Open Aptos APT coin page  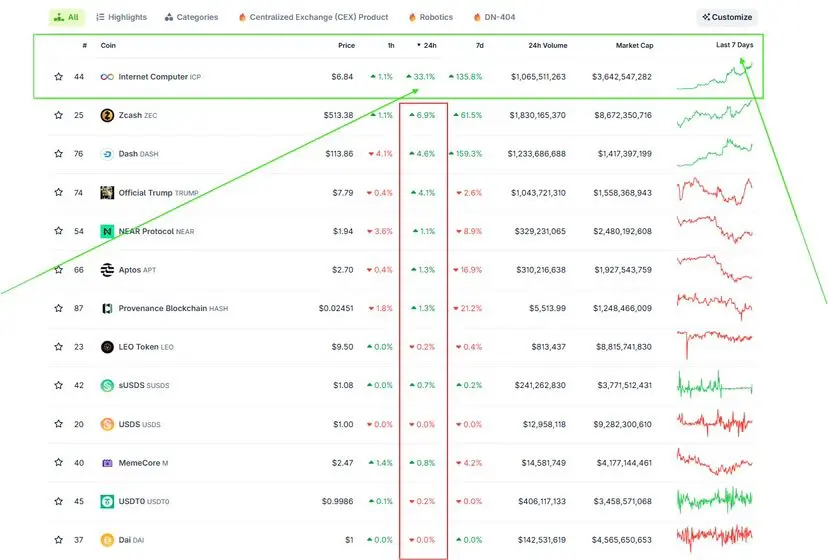point(137,270)
